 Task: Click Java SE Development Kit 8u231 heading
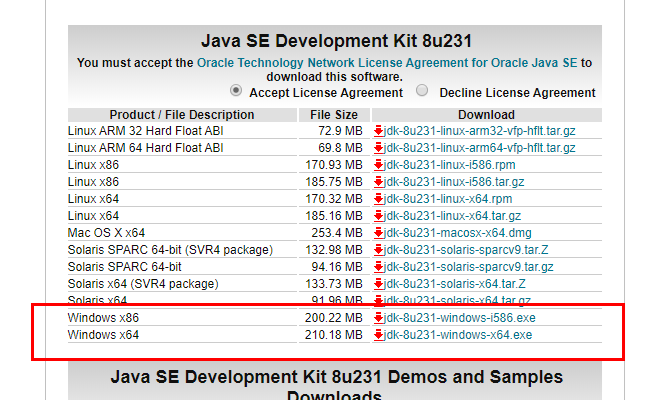coord(336,41)
